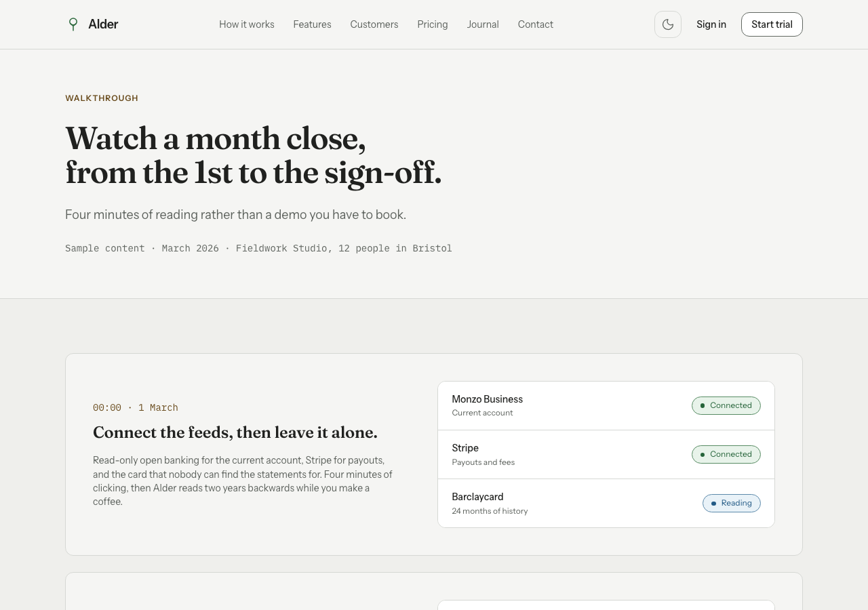This screenshot has width=868, height=610.
Task: Click the Barclaycard Reading status badge
Action: (x=732, y=503)
